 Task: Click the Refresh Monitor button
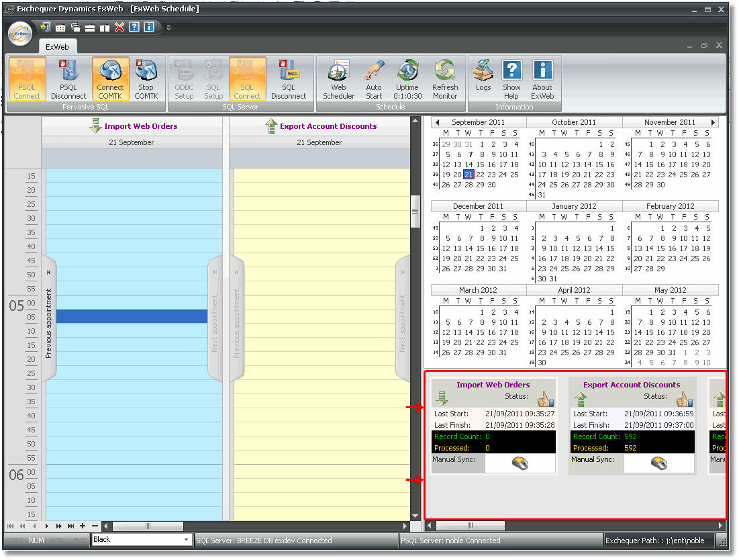coord(445,79)
